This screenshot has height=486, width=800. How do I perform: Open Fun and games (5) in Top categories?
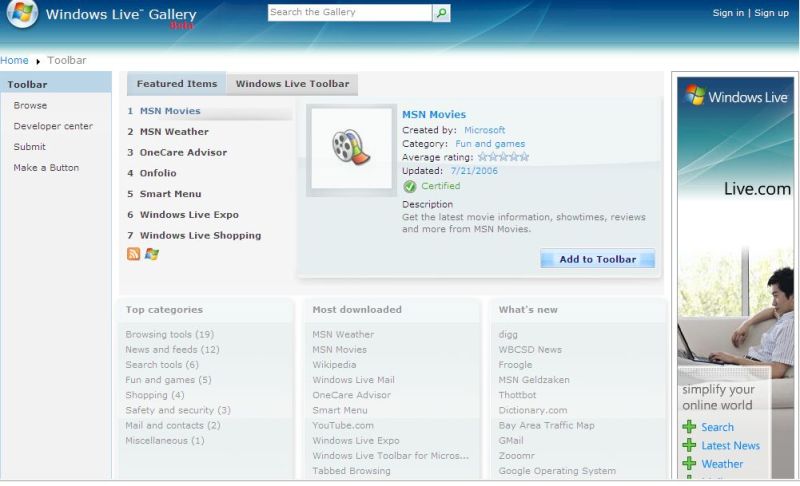[x=168, y=380]
